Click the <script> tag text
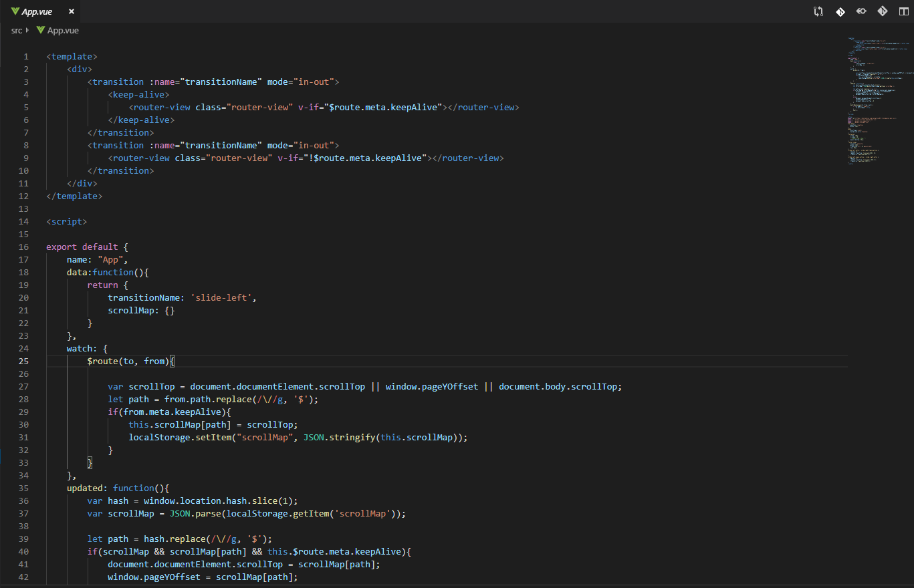 coord(66,221)
